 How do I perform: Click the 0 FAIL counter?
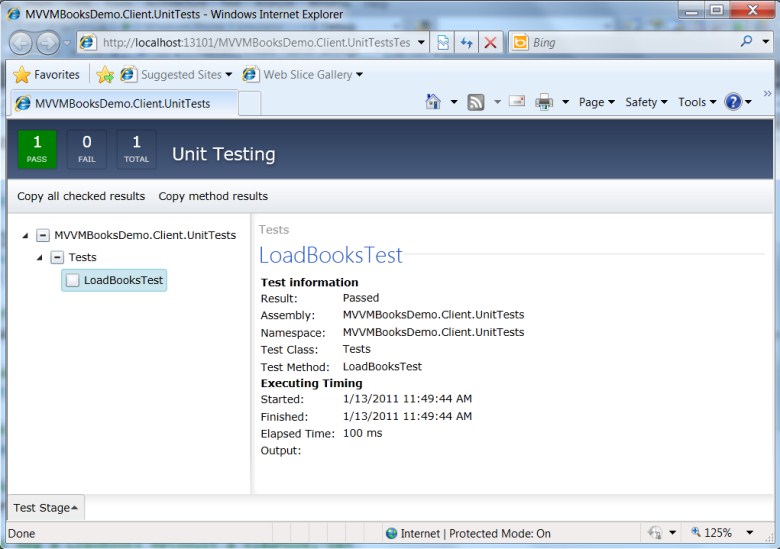tap(87, 149)
